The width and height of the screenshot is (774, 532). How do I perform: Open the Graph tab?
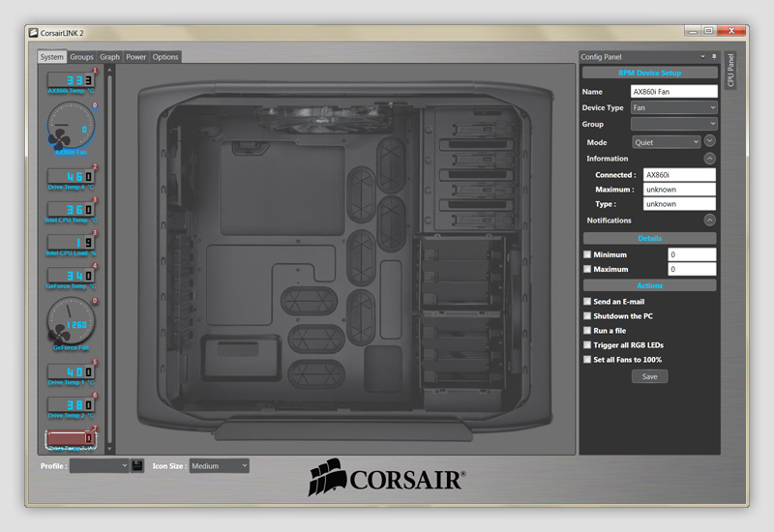pyautogui.click(x=109, y=57)
